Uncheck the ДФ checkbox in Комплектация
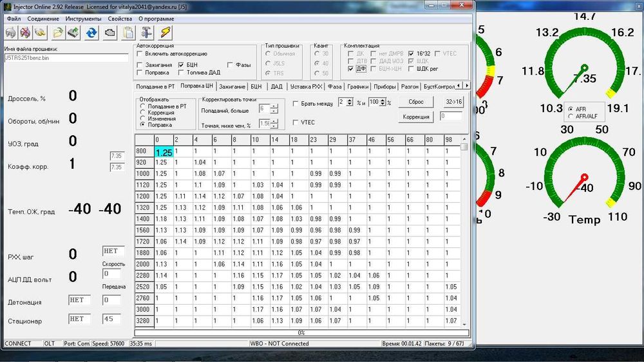 point(350,69)
